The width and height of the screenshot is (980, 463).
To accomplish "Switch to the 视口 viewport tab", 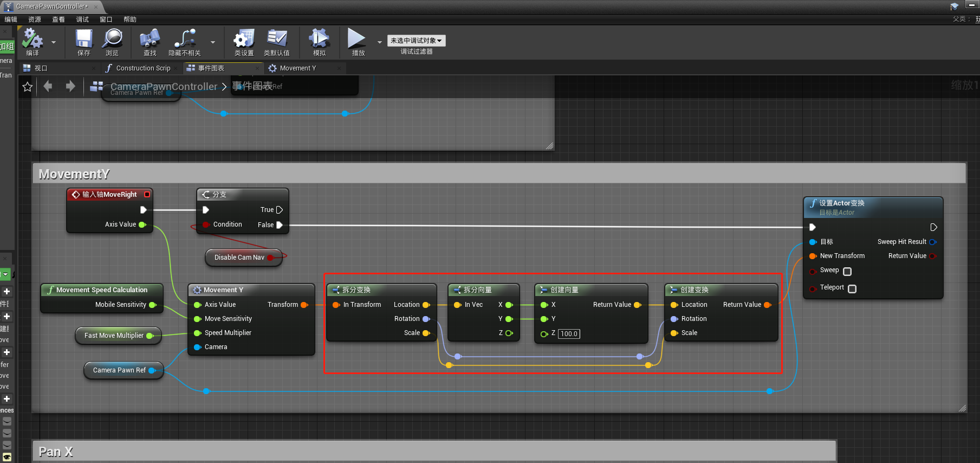I will [59, 68].
